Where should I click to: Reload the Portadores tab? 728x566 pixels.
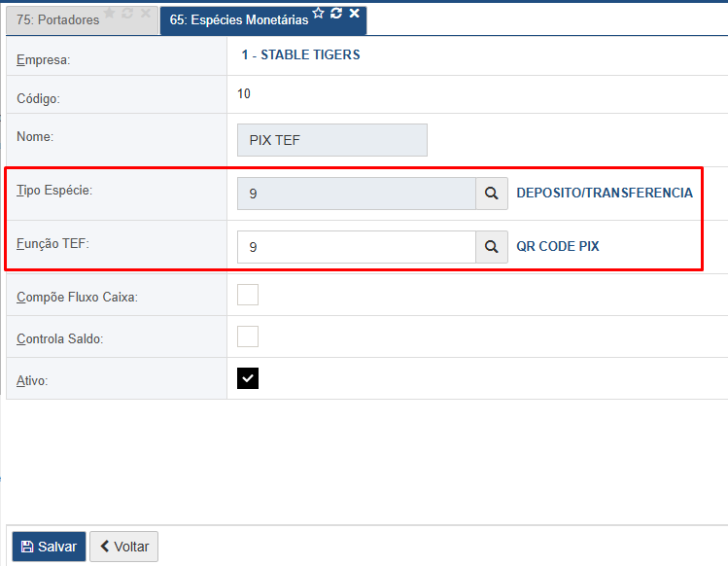pos(127,13)
